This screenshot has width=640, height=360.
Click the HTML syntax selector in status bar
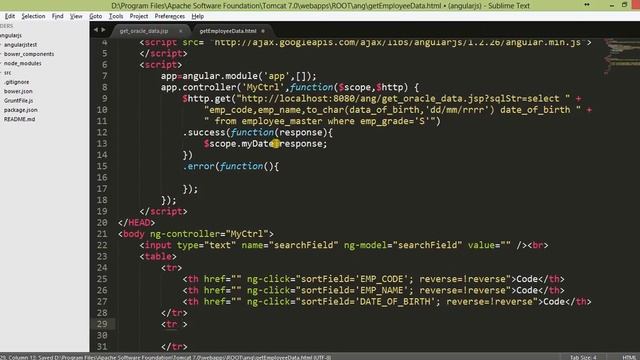point(629,357)
